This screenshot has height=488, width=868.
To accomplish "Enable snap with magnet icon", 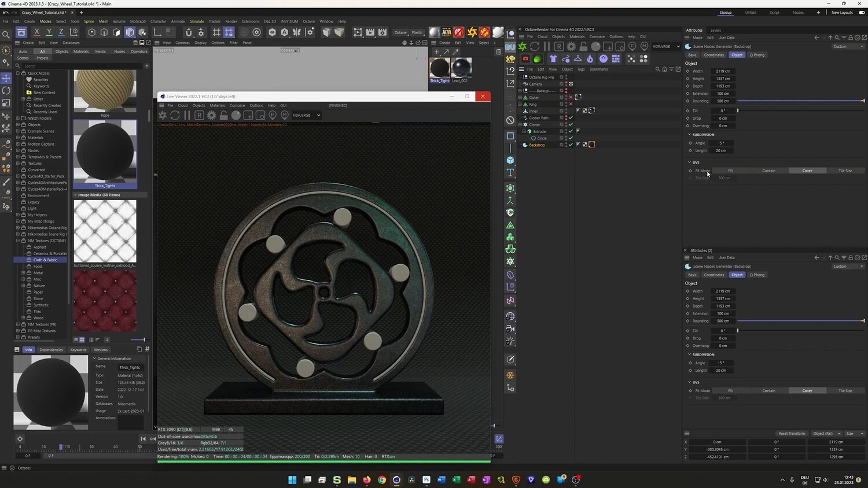I will [x=189, y=32].
